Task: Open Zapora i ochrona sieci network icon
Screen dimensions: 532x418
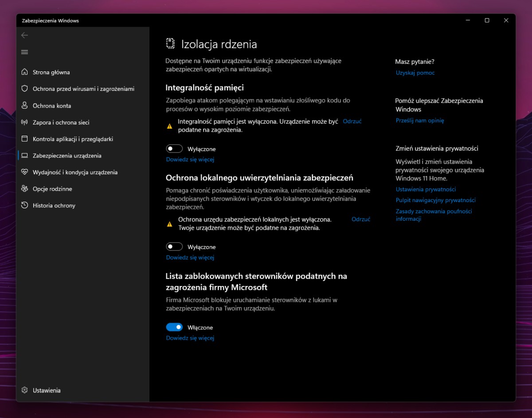Action: [24, 122]
